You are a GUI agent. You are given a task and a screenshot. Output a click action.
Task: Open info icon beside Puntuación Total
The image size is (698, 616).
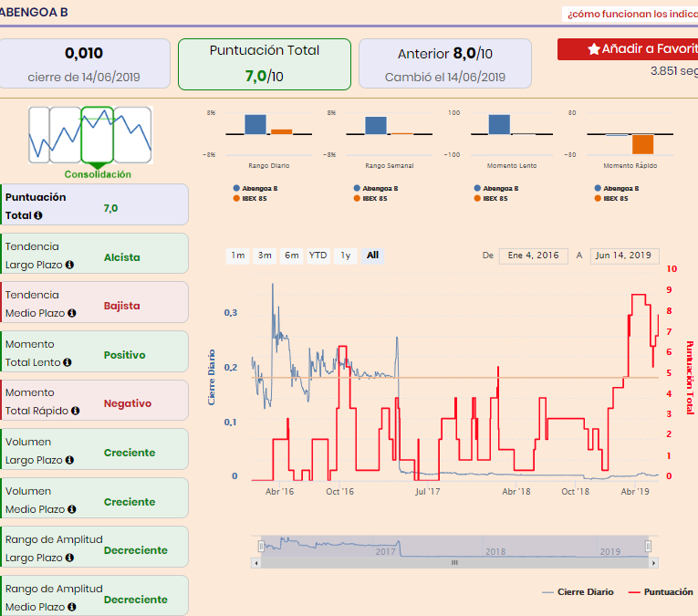[38, 215]
